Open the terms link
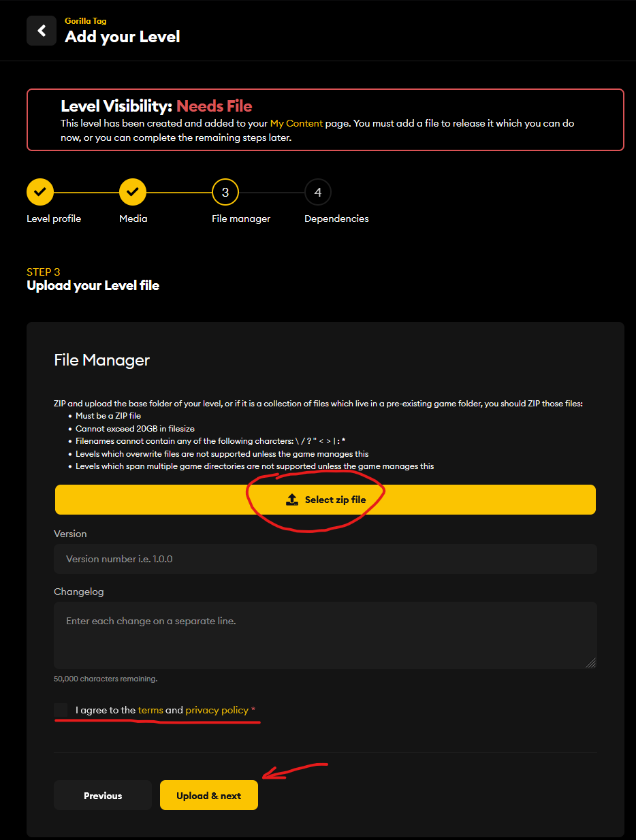The width and height of the screenshot is (636, 840). pyautogui.click(x=150, y=710)
